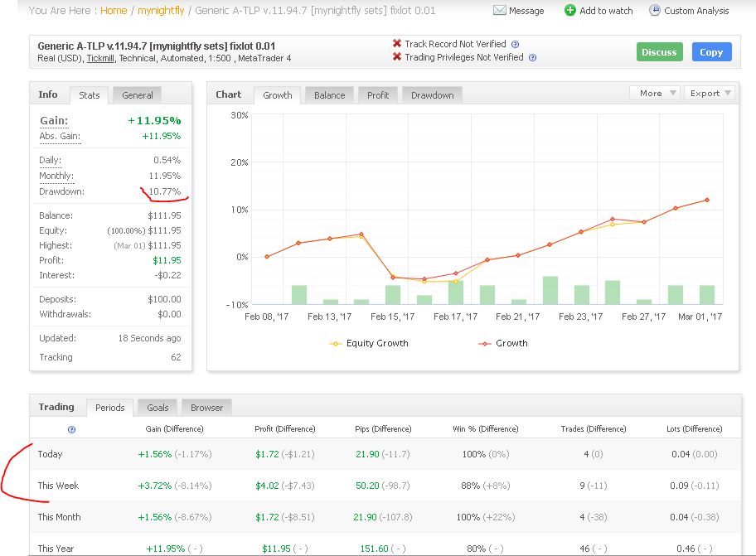Viewport: 756px width, 556px height.
Task: Click the Daily label in Info panel
Action: pyautogui.click(x=50, y=160)
